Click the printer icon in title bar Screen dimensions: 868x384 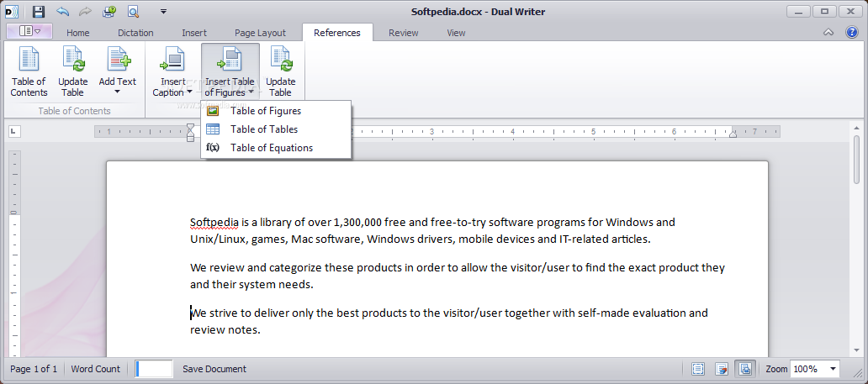109,11
